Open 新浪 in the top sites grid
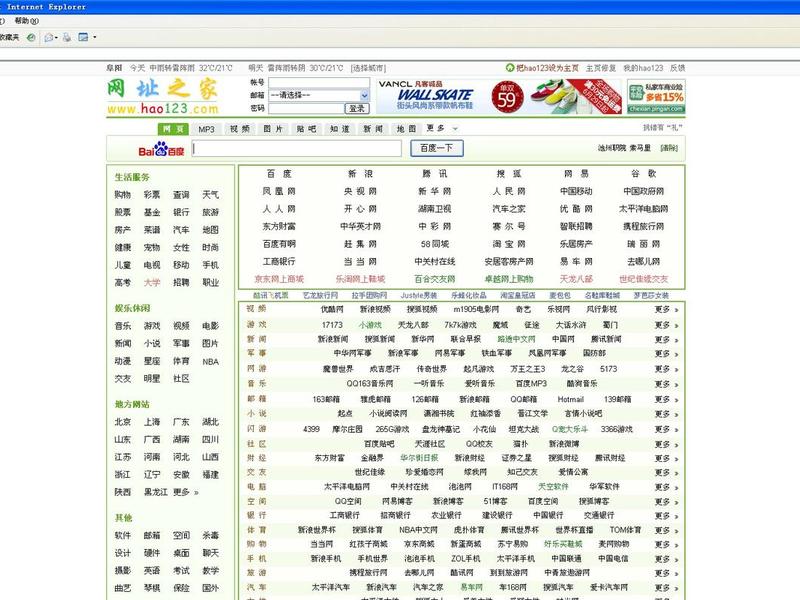Image resolution: width=800 pixels, height=600 pixels. pyautogui.click(x=360, y=174)
